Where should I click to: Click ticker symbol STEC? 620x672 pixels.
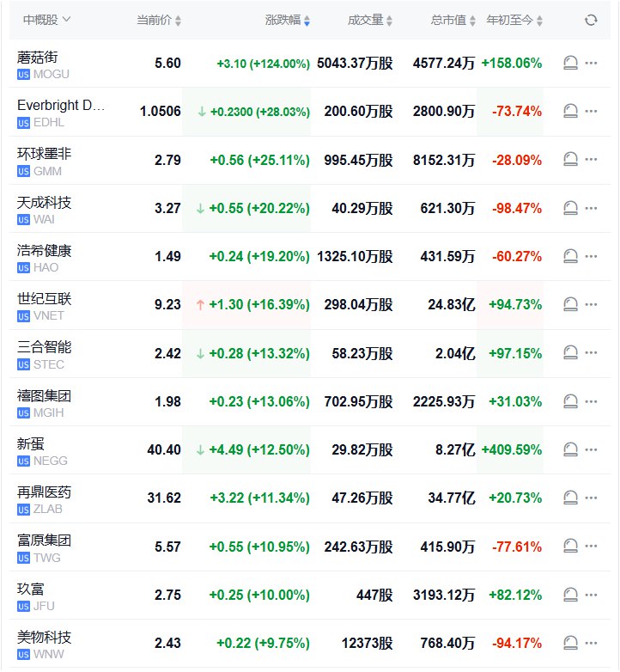[49, 364]
